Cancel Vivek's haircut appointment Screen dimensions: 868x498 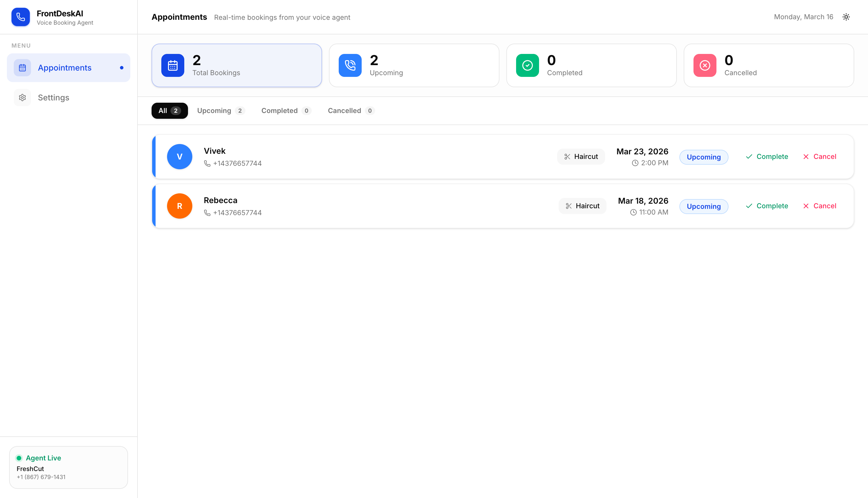point(819,157)
